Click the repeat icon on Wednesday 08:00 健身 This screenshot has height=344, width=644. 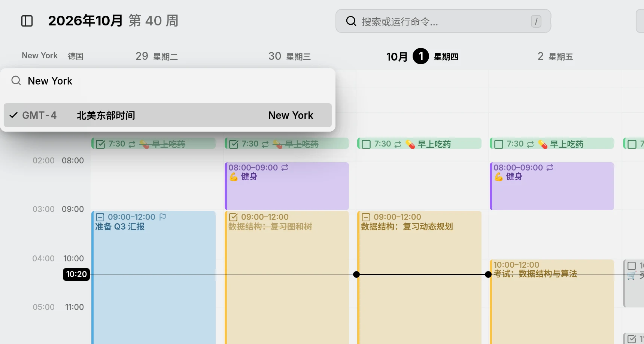pyautogui.click(x=285, y=168)
